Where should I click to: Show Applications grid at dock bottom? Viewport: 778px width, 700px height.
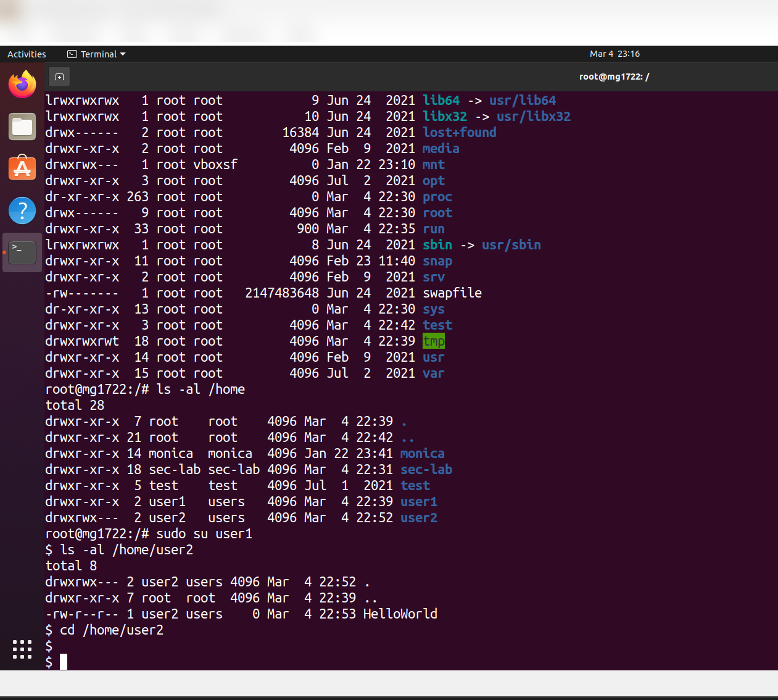pos(22,649)
